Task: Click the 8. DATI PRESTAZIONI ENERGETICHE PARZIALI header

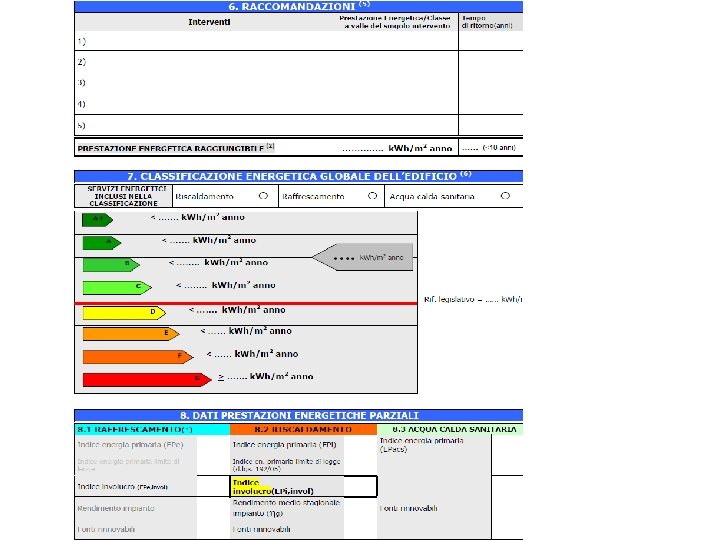Action: (298, 415)
